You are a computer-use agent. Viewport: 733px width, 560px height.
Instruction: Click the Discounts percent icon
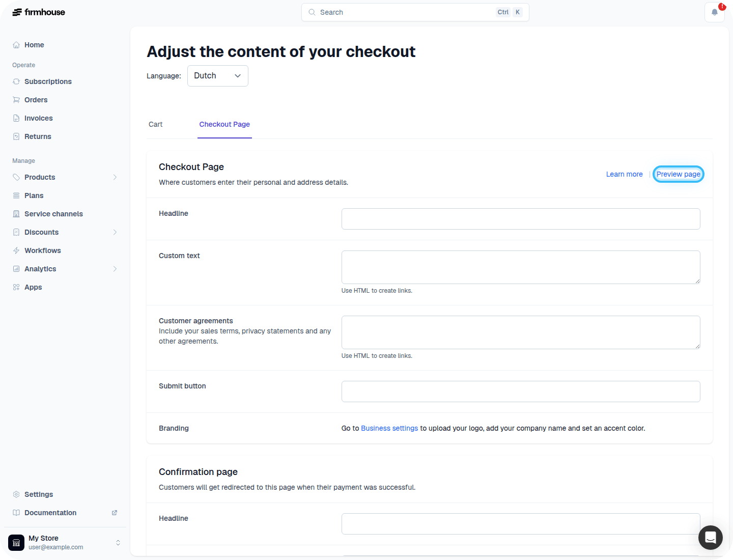coord(16,232)
